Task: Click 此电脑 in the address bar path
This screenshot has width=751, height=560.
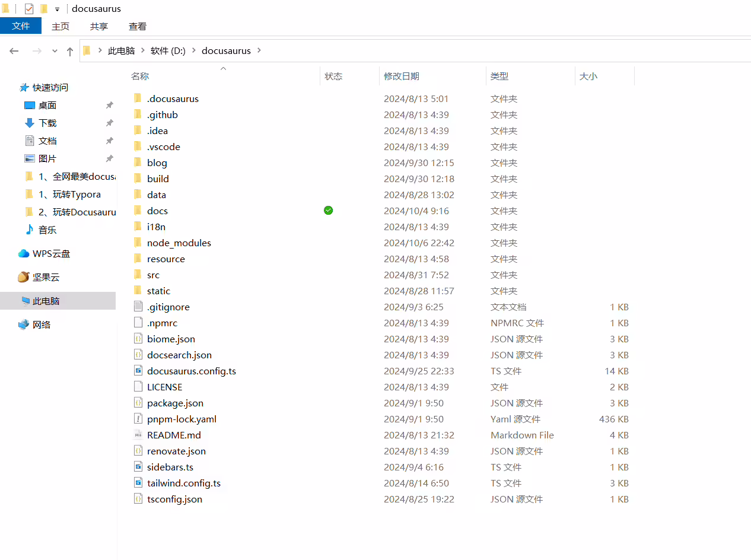Action: tap(121, 51)
